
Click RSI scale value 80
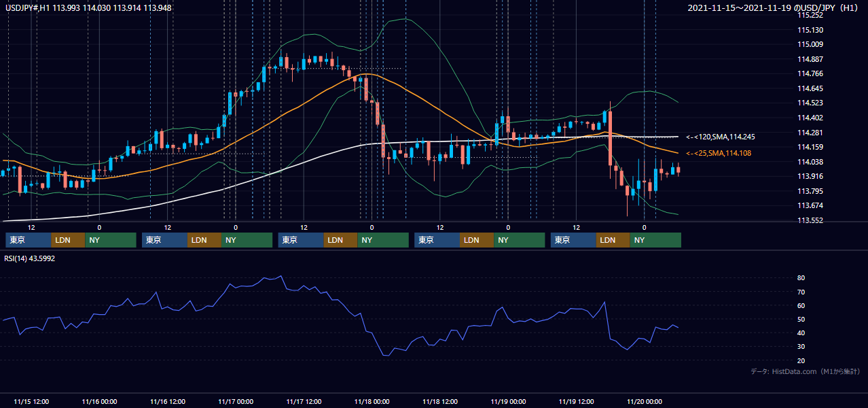[x=801, y=278]
